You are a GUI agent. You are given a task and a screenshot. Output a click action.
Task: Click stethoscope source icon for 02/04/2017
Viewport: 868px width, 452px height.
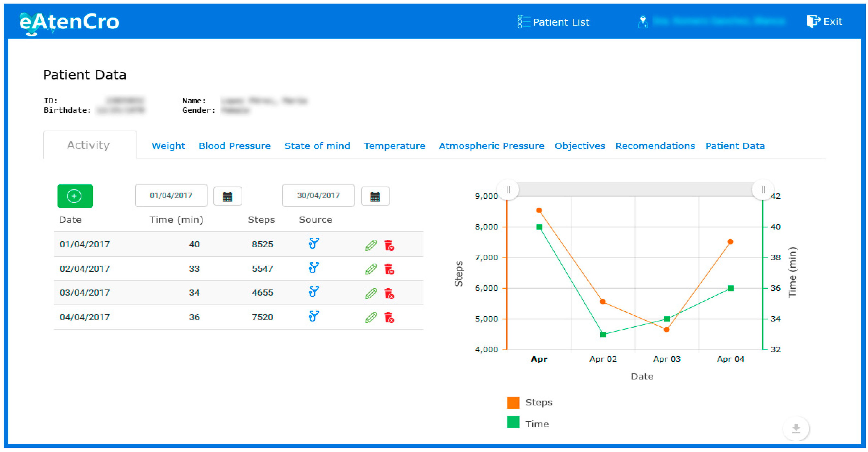[314, 268]
